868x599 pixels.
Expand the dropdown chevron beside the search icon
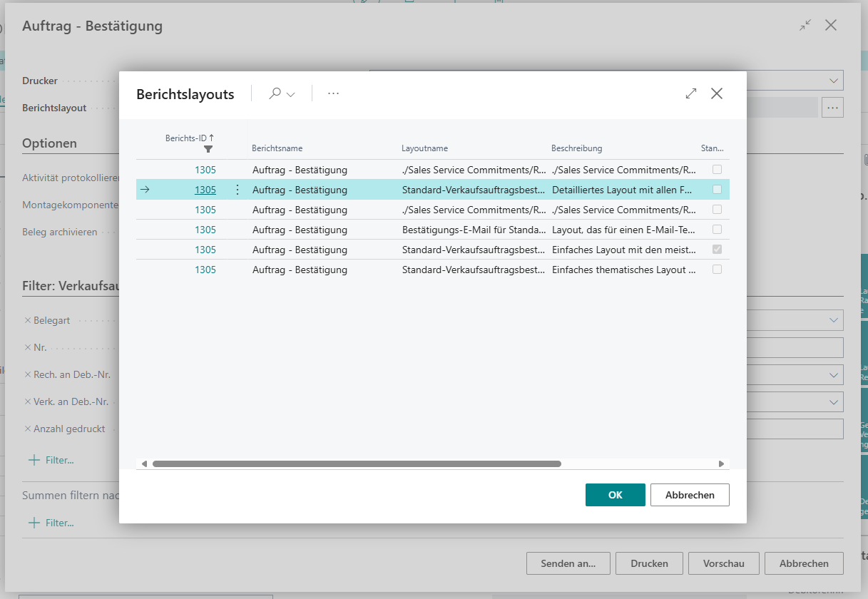pyautogui.click(x=290, y=95)
